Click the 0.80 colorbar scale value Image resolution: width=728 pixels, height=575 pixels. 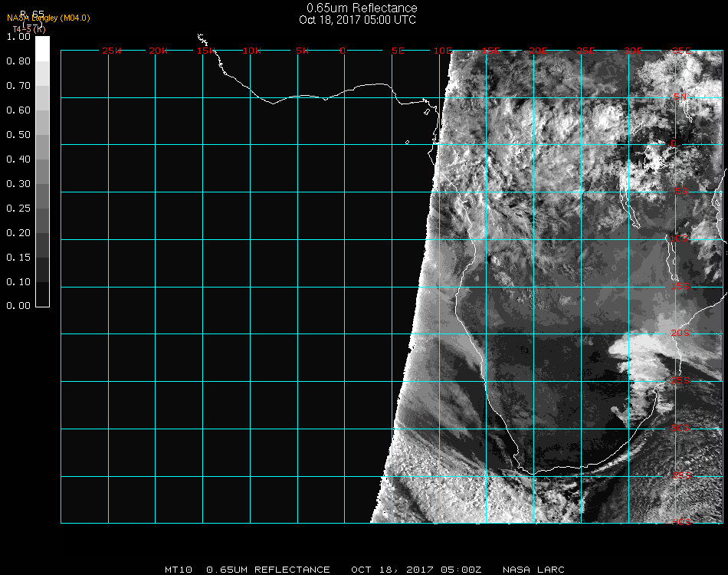tap(18, 61)
